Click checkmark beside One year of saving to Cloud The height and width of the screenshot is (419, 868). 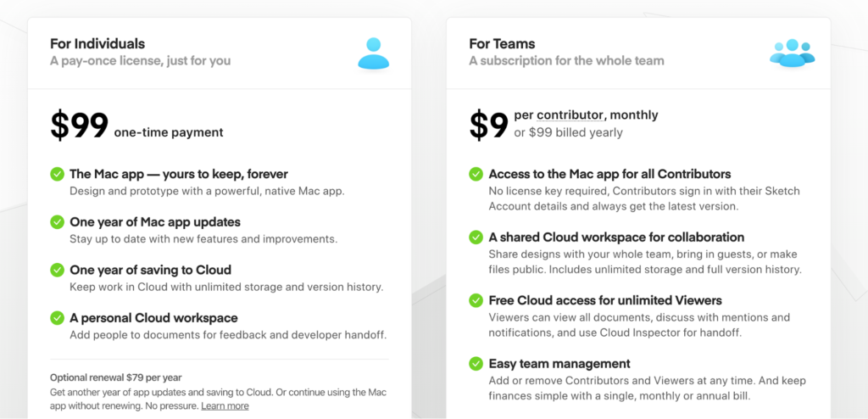(x=58, y=270)
